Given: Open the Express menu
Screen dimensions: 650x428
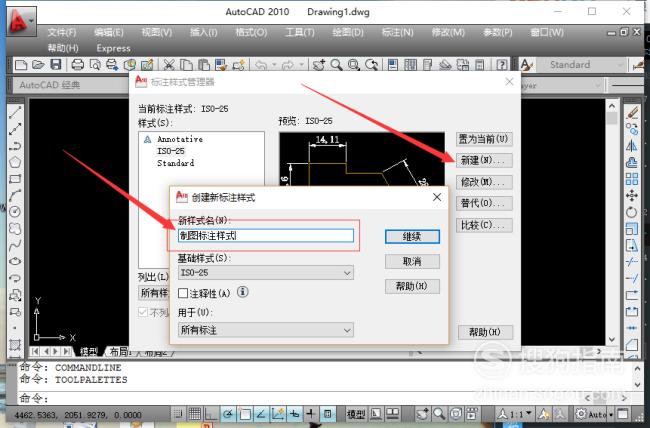Looking at the screenshot, I should pyautogui.click(x=113, y=48).
